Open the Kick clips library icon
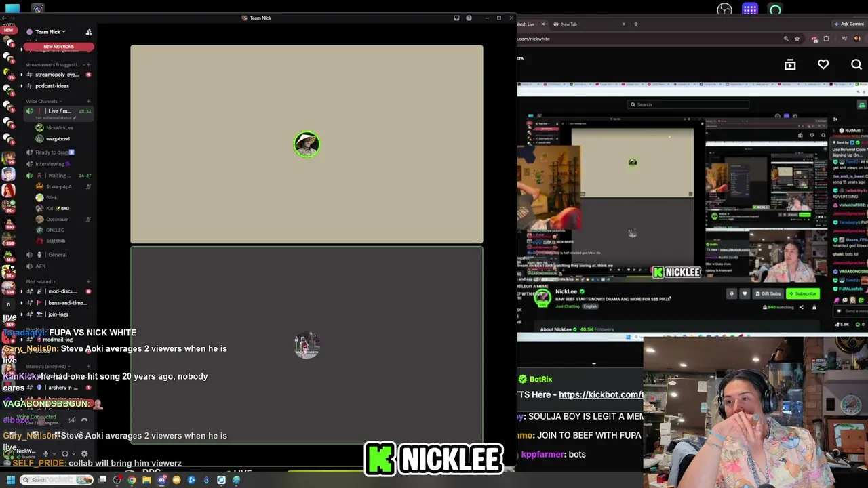The height and width of the screenshot is (488, 868). coord(790,65)
